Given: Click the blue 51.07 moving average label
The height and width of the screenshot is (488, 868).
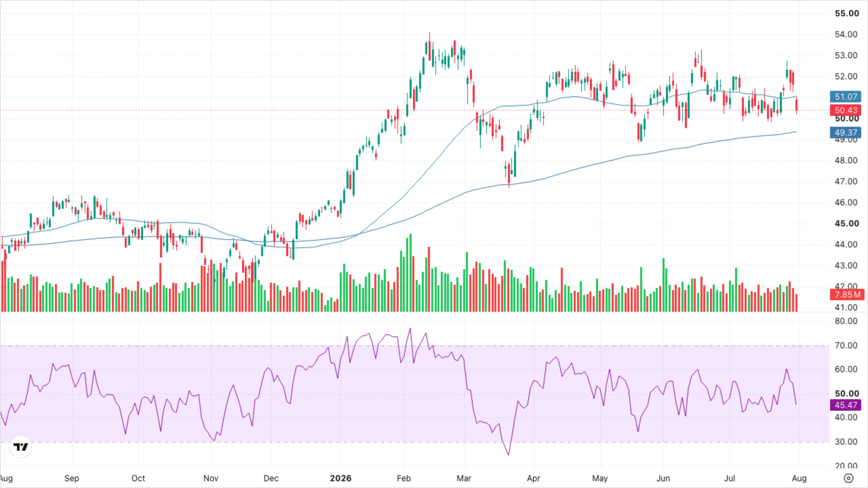Looking at the screenshot, I should [x=846, y=97].
